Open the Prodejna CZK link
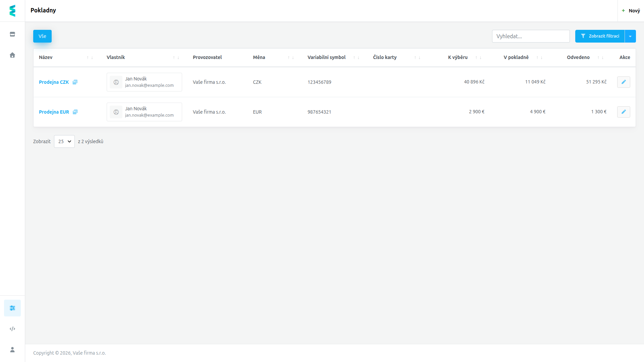This screenshot has height=362, width=644. (x=54, y=82)
